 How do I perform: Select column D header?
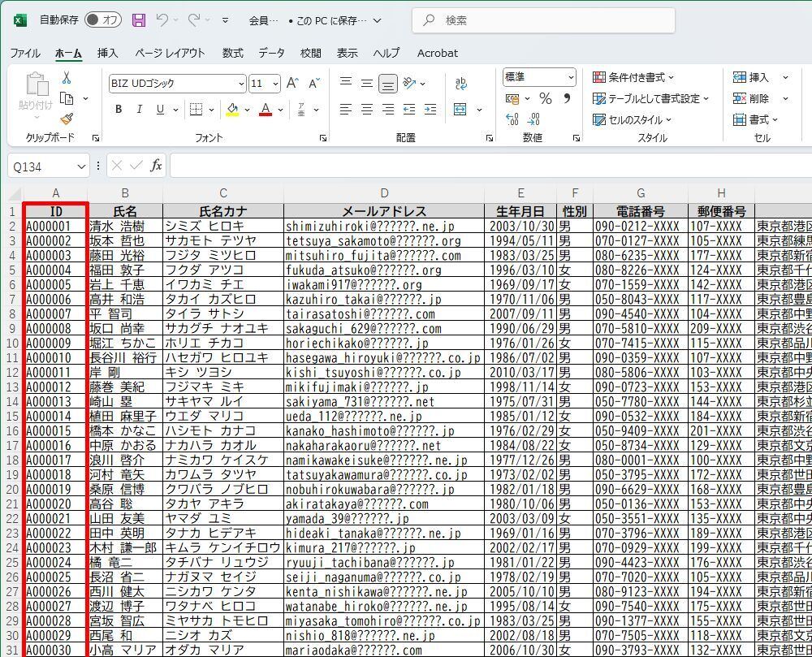[384, 193]
